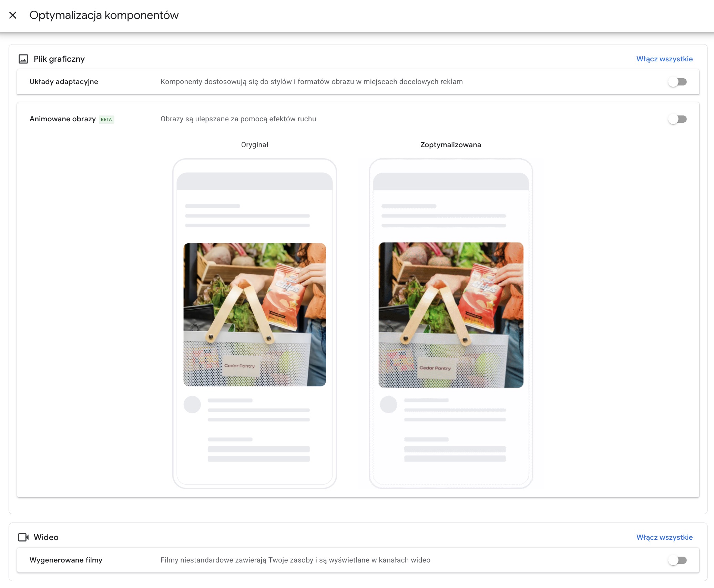Click the original grocery basket image
The image size is (714, 588).
[255, 315]
